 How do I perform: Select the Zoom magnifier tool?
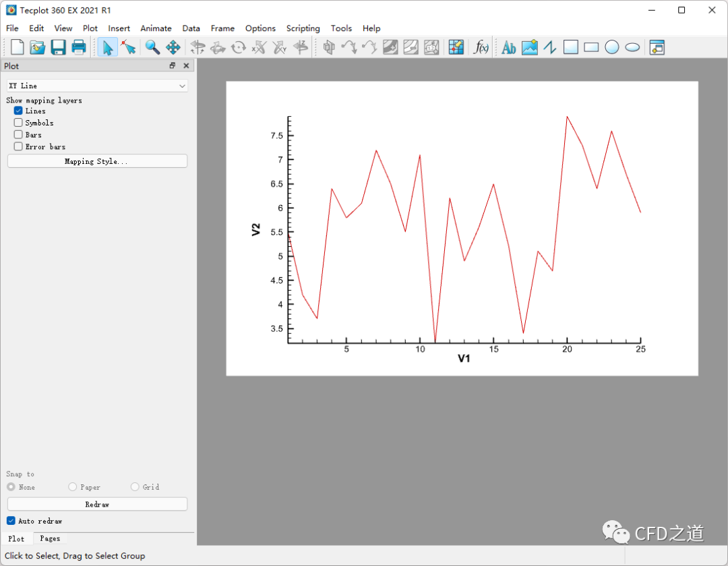pyautogui.click(x=152, y=47)
